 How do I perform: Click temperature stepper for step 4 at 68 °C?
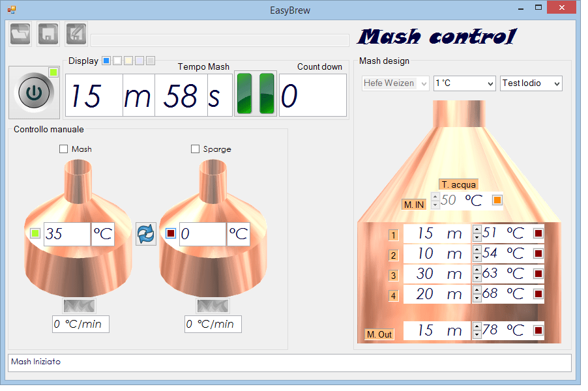tap(477, 293)
